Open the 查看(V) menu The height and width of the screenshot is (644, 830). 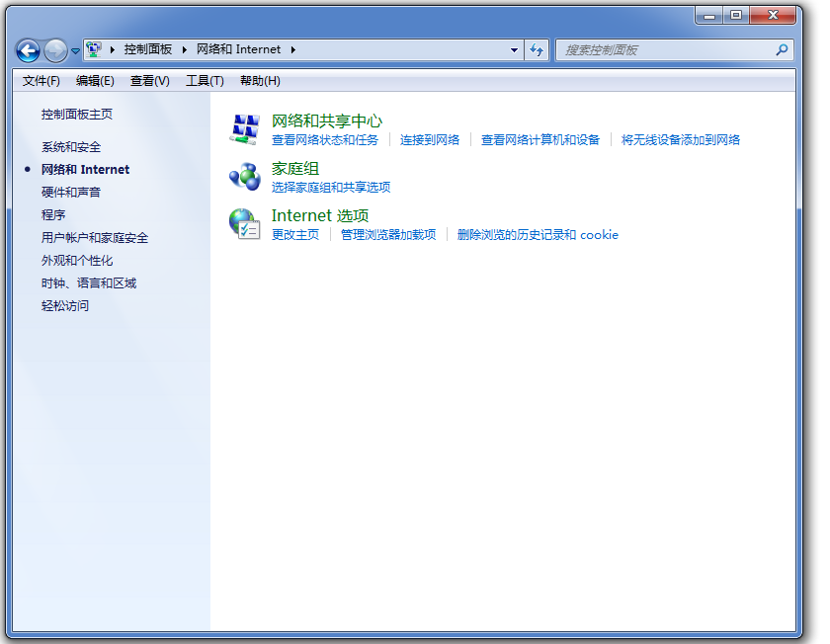pos(150,81)
